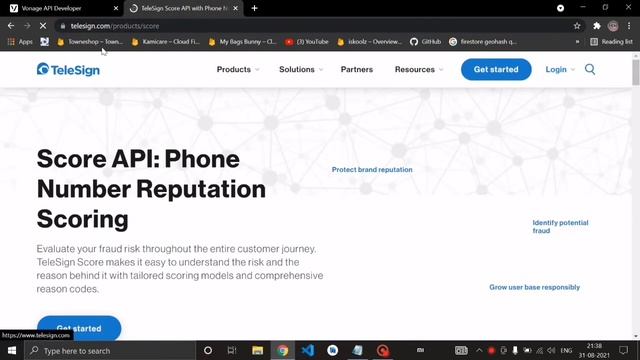Click the TeleSign logo

68,69
